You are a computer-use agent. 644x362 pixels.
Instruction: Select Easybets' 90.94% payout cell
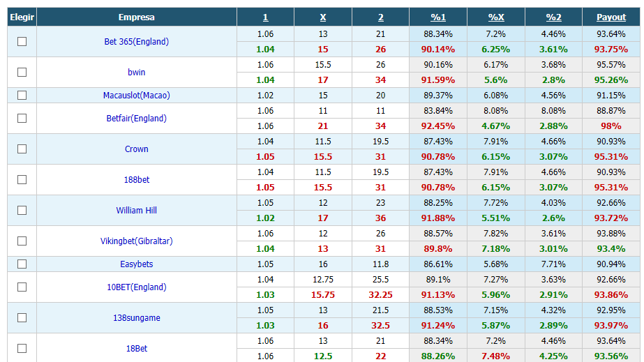coord(611,264)
